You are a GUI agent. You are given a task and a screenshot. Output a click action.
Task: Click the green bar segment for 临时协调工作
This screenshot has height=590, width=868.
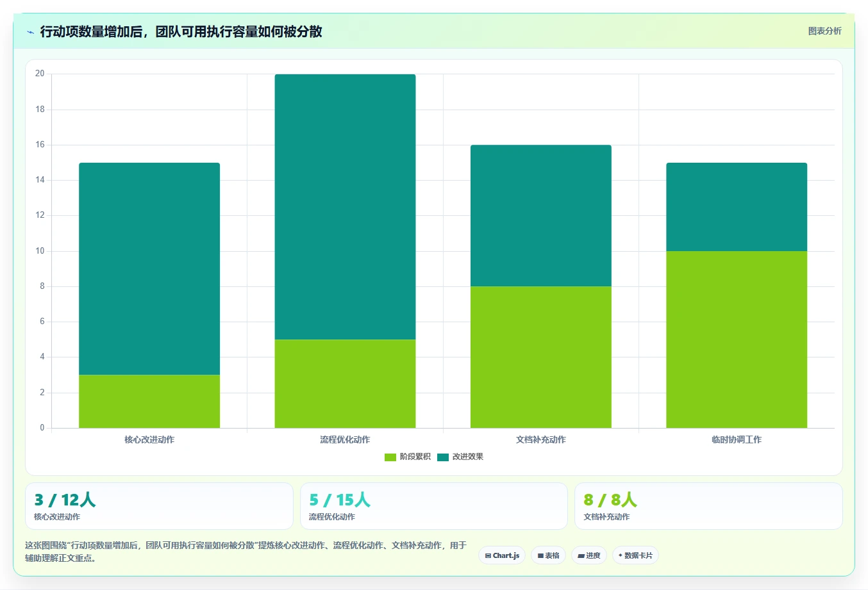(737, 340)
